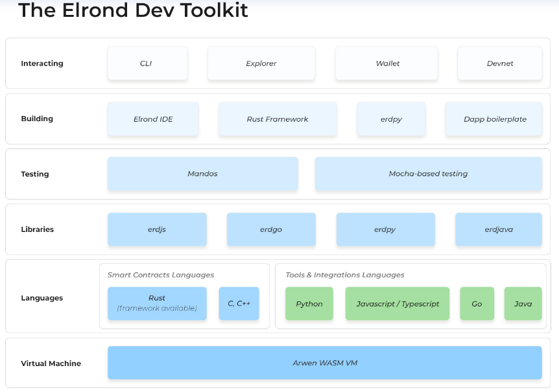The image size is (559, 392).
Task: Click the Arwen WASM VM bar
Action: [x=324, y=363]
